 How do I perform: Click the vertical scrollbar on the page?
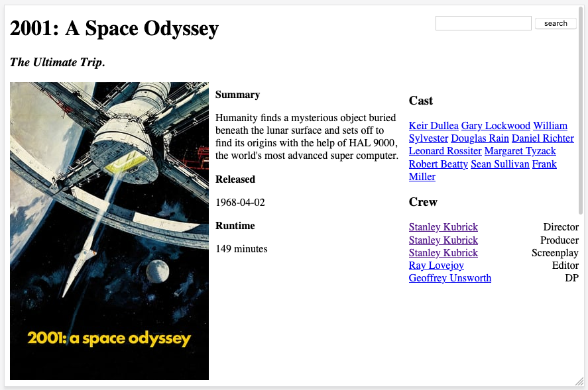581,111
